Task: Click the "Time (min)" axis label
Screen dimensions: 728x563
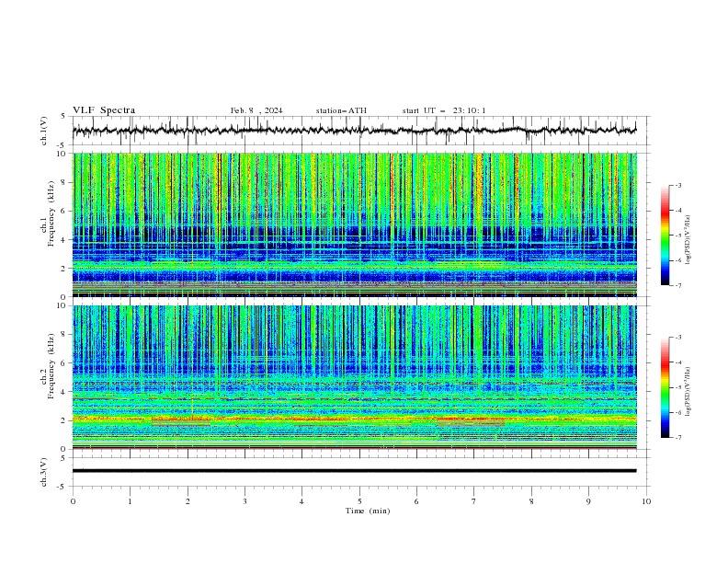Action: click(368, 511)
